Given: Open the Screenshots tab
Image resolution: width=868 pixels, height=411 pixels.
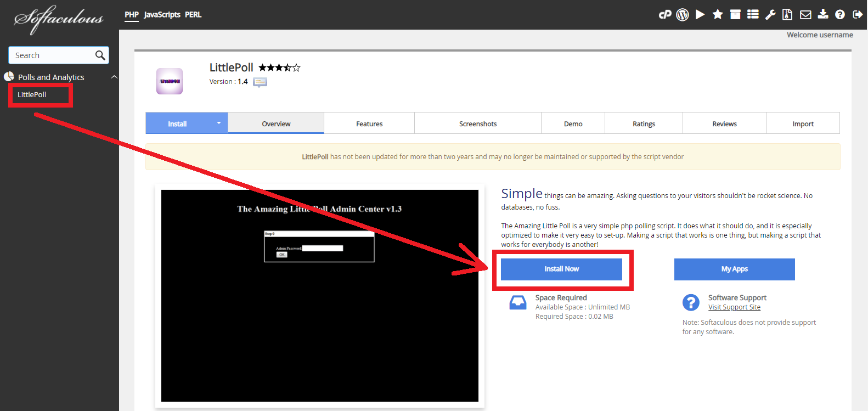Looking at the screenshot, I should [478, 123].
